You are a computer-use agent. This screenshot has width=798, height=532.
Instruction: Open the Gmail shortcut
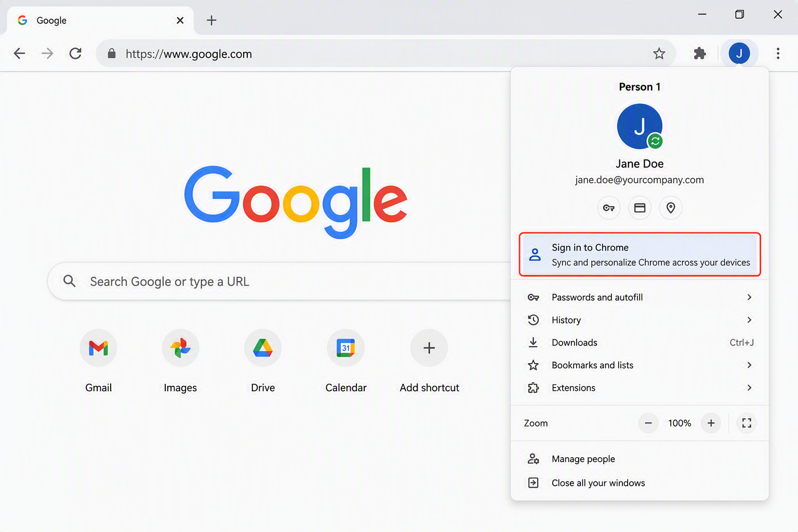pos(98,348)
